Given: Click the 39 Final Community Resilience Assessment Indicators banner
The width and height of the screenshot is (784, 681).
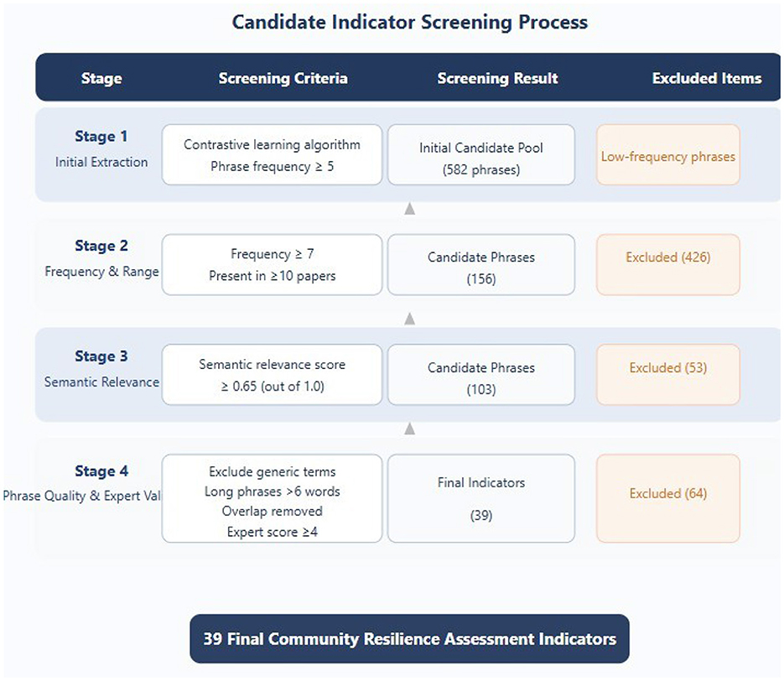Looking at the screenshot, I should (409, 639).
